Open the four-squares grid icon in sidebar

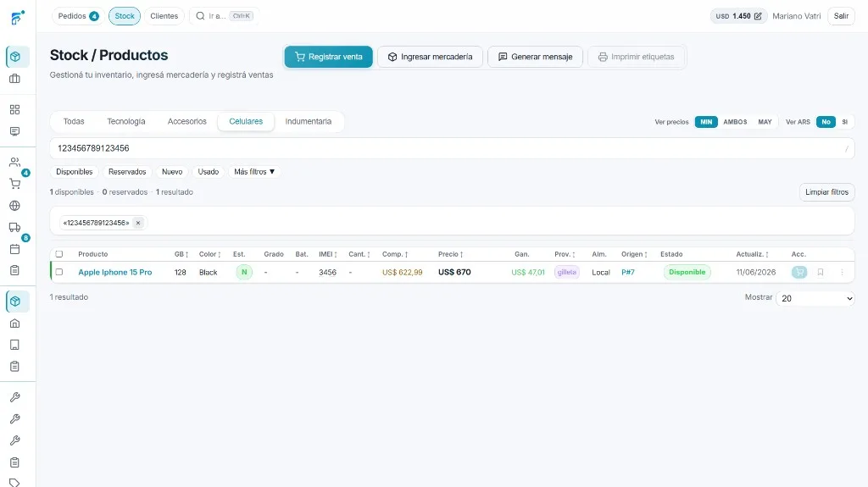point(15,109)
